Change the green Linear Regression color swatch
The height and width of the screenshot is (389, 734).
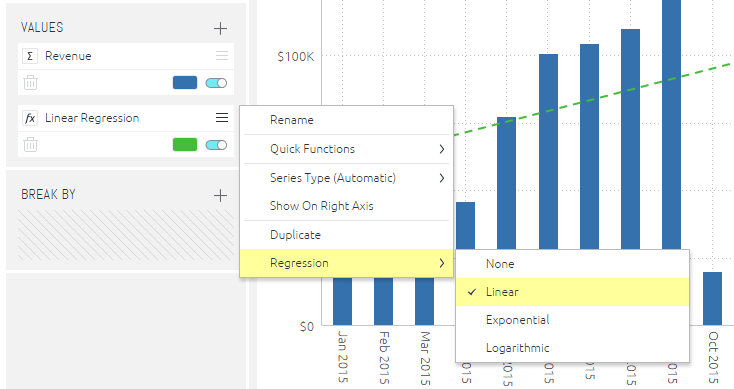coord(185,145)
